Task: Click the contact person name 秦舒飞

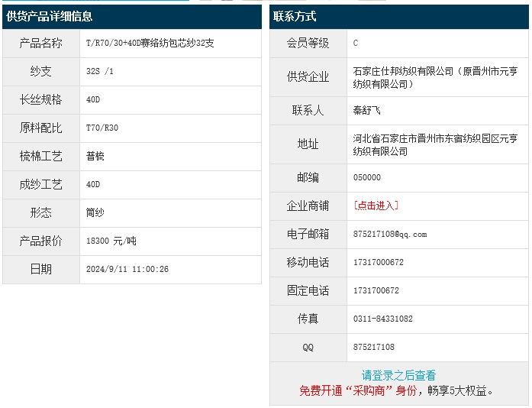Action: [x=370, y=110]
